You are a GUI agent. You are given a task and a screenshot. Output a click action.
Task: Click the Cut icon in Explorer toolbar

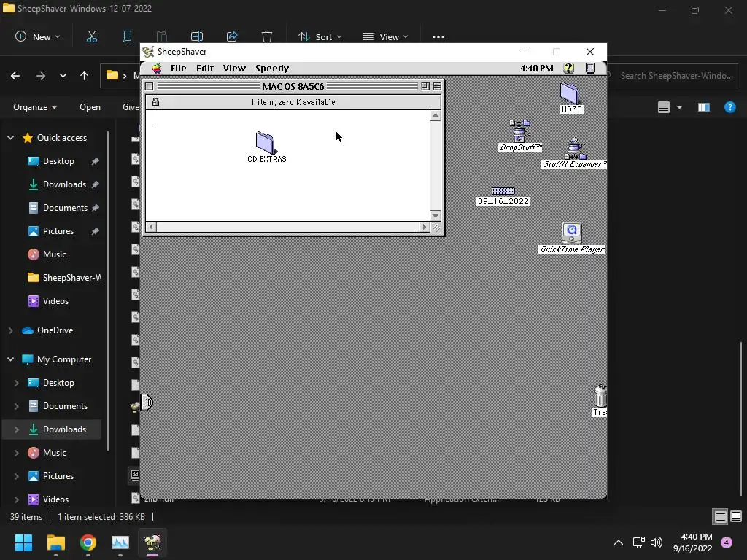(x=91, y=36)
